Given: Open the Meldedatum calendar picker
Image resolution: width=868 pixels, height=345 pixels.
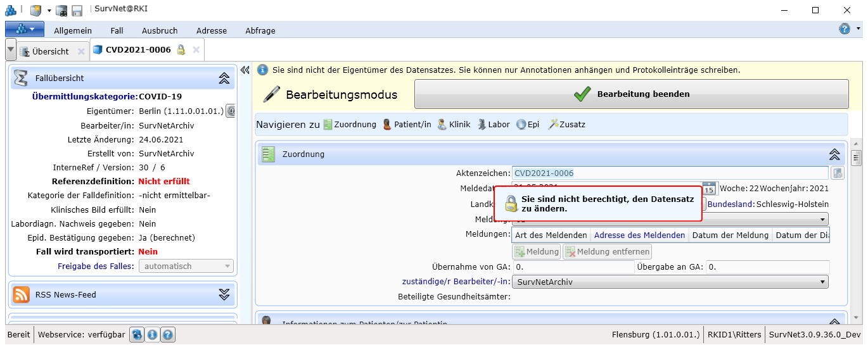Looking at the screenshot, I should click(710, 188).
